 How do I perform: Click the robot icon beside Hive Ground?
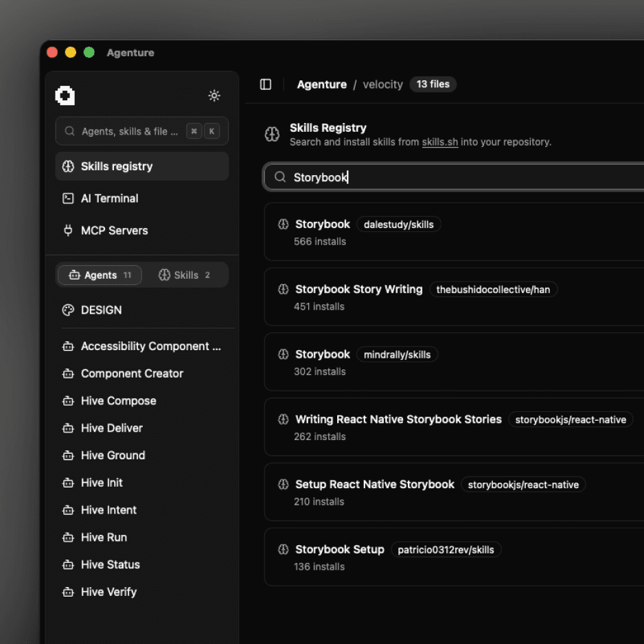click(x=68, y=455)
